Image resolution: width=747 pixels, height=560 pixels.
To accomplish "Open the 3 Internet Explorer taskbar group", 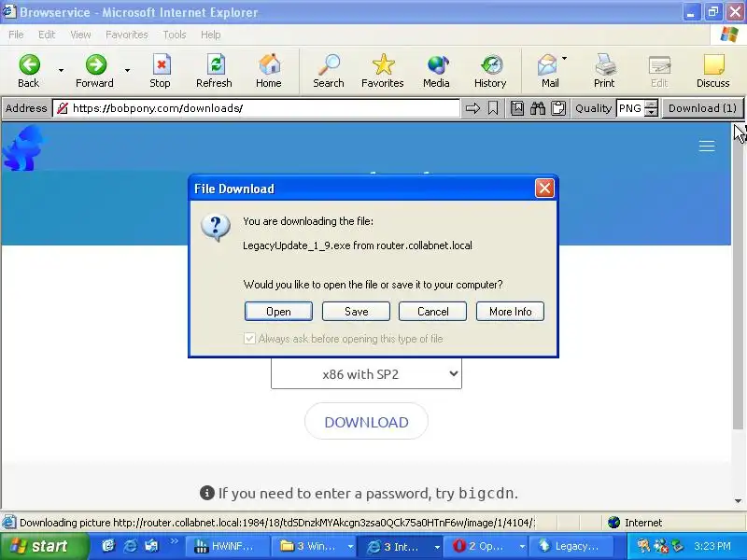I will (x=400, y=546).
